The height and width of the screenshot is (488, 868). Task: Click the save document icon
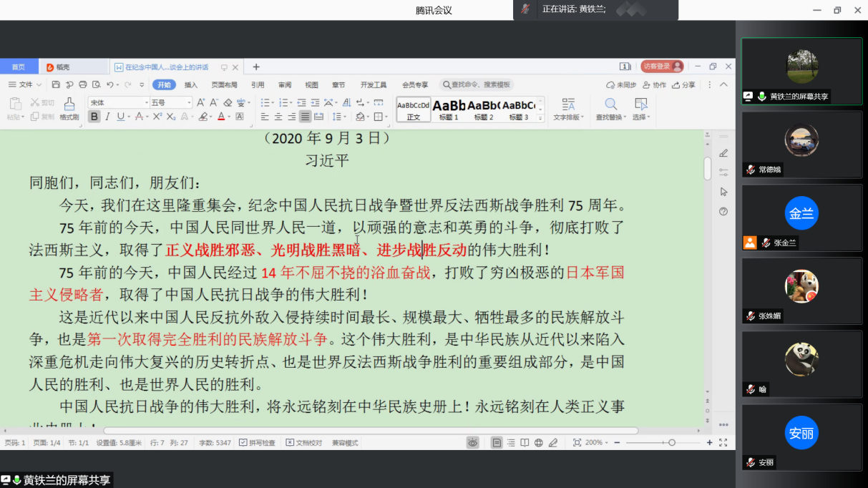coord(56,85)
